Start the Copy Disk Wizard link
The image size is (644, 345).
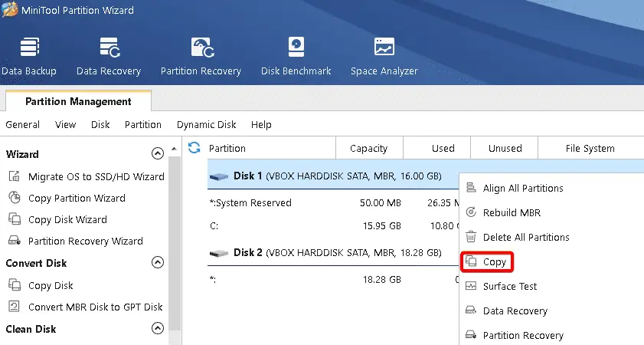[67, 219]
